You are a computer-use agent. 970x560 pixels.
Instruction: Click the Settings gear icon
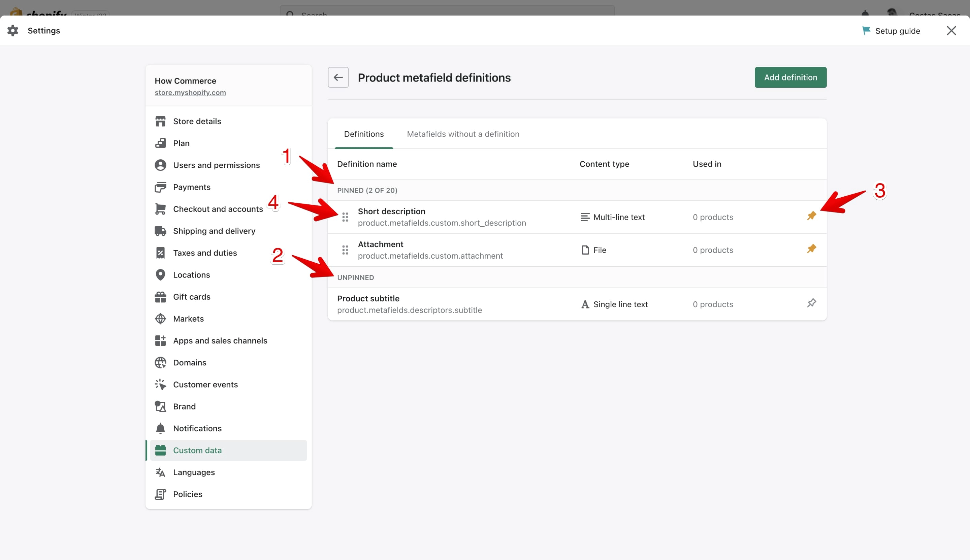pos(13,30)
